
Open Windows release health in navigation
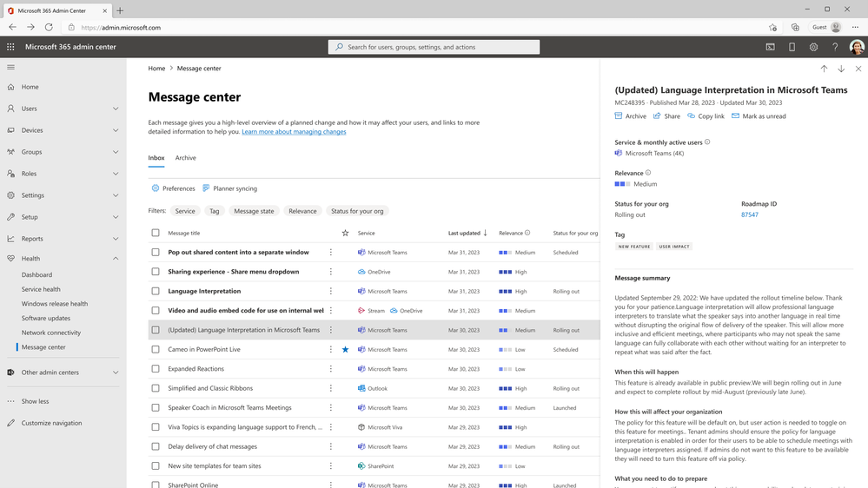coord(54,304)
